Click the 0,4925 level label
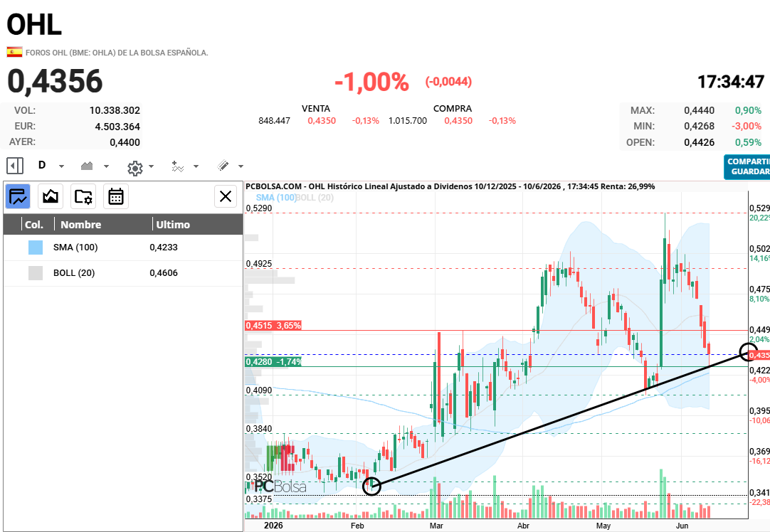Screen dimensions: 770x532 [x=259, y=264]
